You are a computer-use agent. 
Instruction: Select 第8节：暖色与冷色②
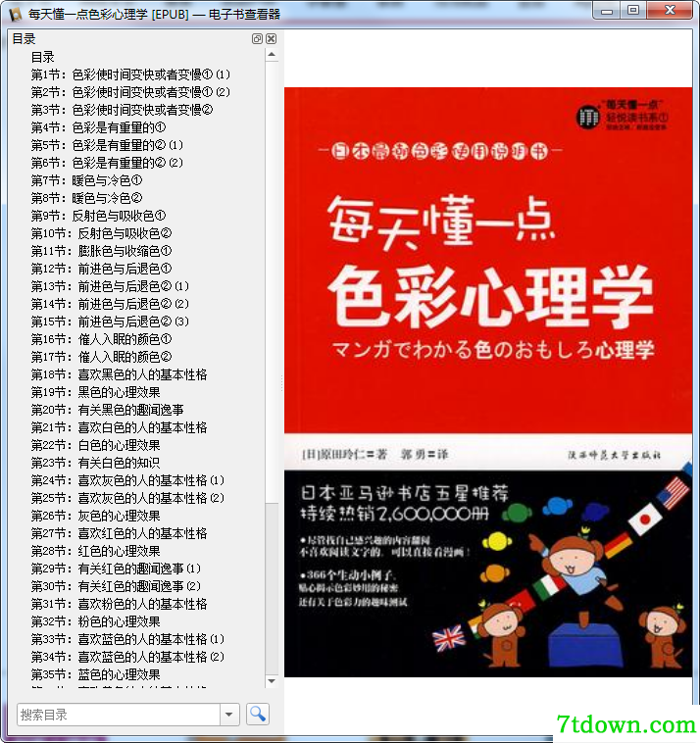pos(86,198)
